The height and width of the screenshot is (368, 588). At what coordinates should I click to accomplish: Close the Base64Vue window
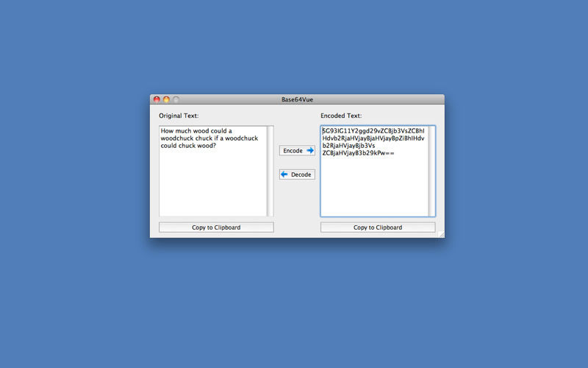pyautogui.click(x=157, y=99)
